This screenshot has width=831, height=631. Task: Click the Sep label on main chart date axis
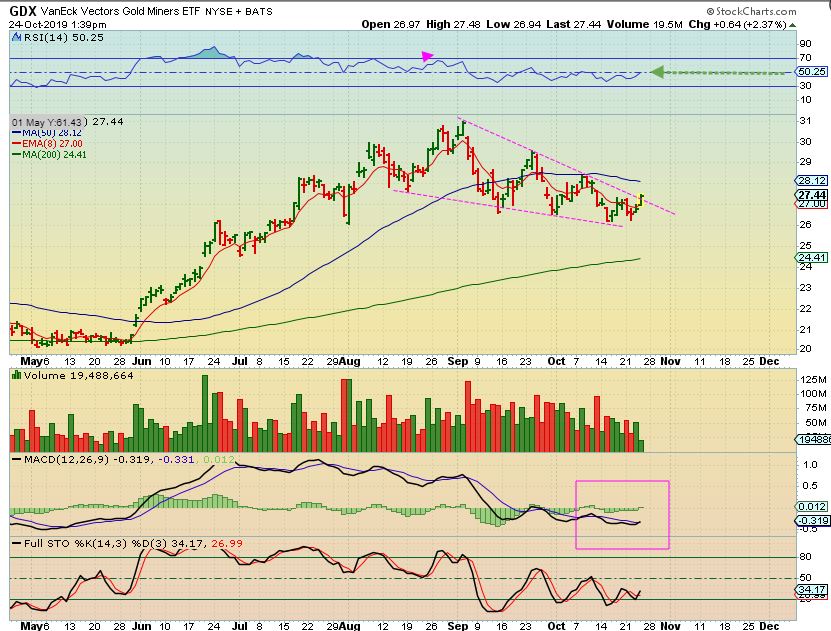pyautogui.click(x=458, y=361)
